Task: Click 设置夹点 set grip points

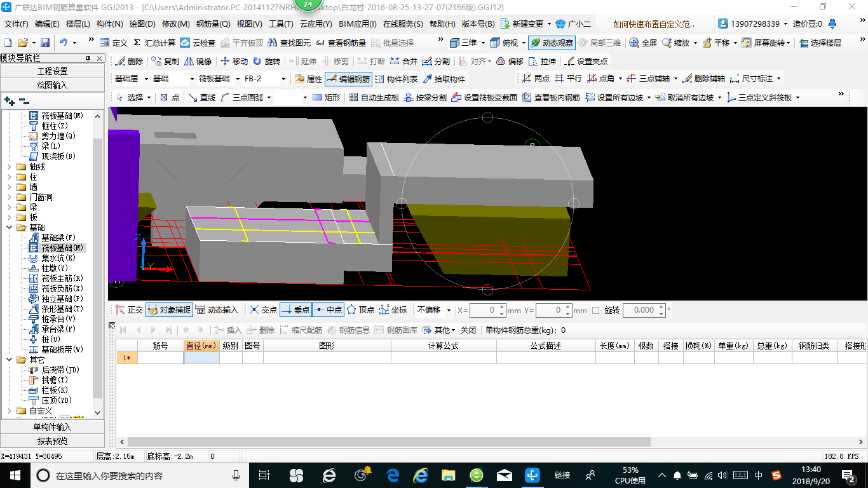Action: pos(586,62)
